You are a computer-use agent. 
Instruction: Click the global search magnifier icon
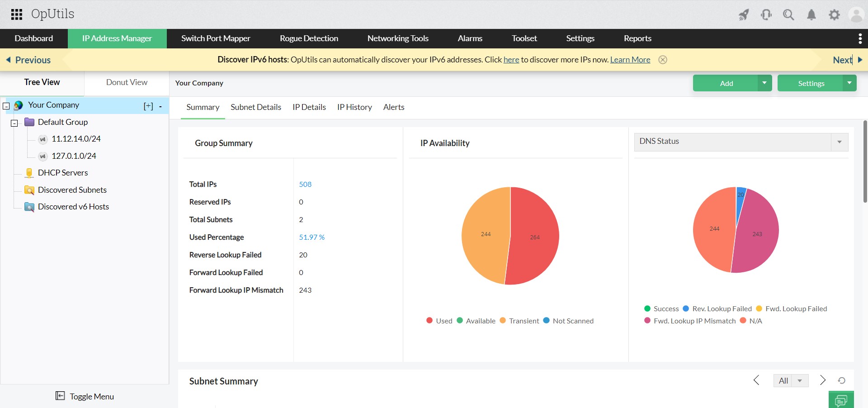[789, 14]
